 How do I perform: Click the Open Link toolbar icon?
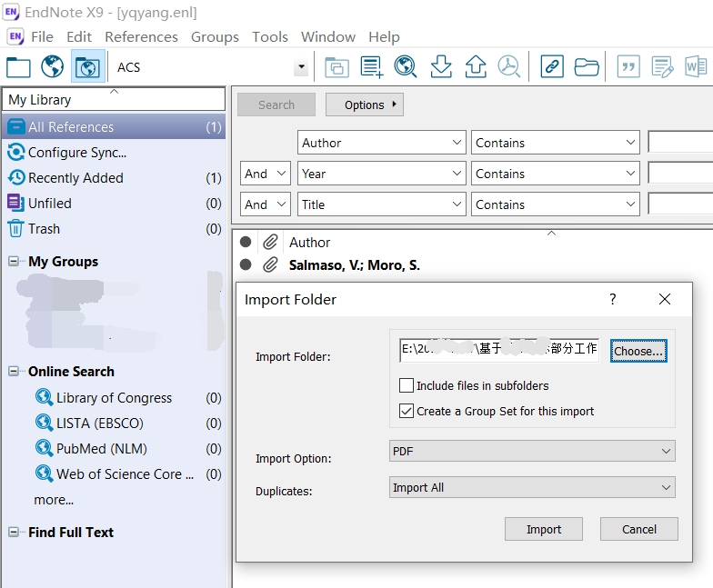click(x=552, y=67)
